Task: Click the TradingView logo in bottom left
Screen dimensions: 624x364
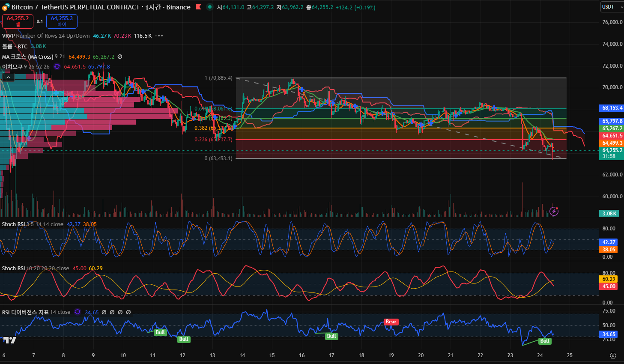Action: coord(9,340)
